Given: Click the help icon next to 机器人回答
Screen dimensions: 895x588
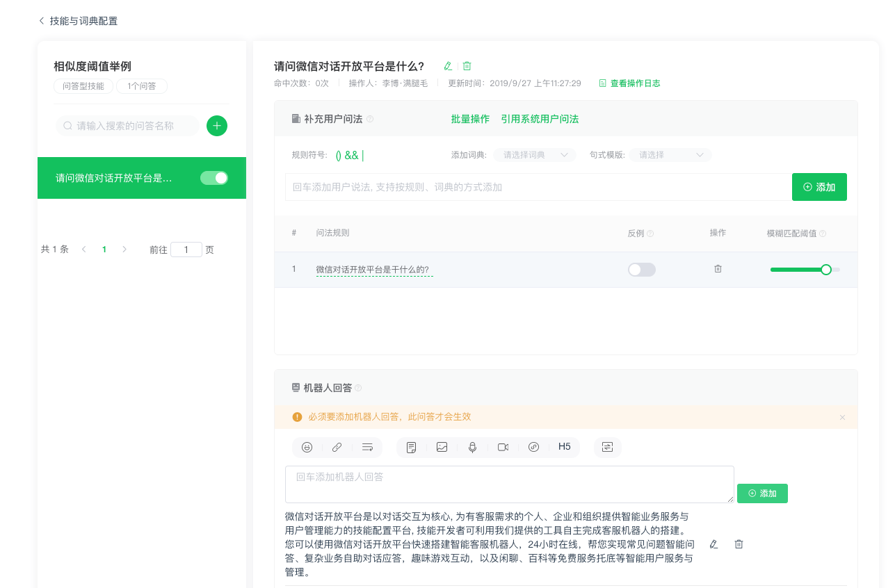Looking at the screenshot, I should pos(358,388).
